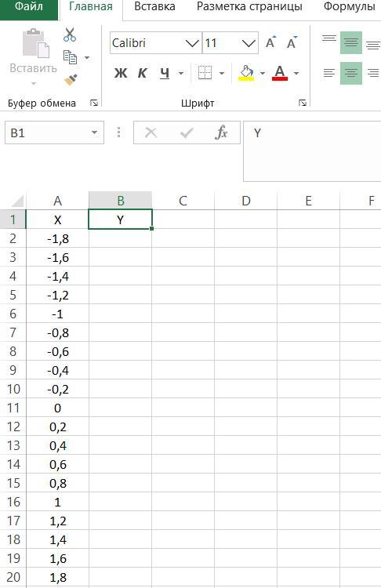This screenshot has height=588, width=381.
Task: Open the Calibri font name dropdown
Action: point(192,43)
